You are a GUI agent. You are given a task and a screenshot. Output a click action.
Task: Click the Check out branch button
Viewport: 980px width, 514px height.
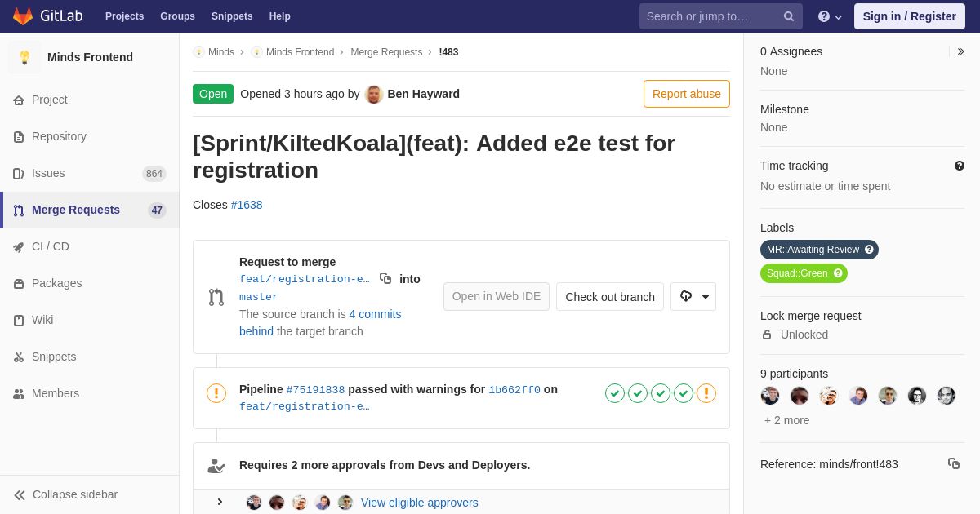click(609, 297)
